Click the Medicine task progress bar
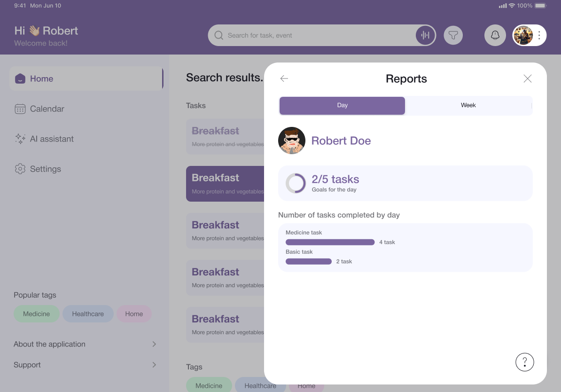This screenshot has height=392, width=561. (x=330, y=242)
